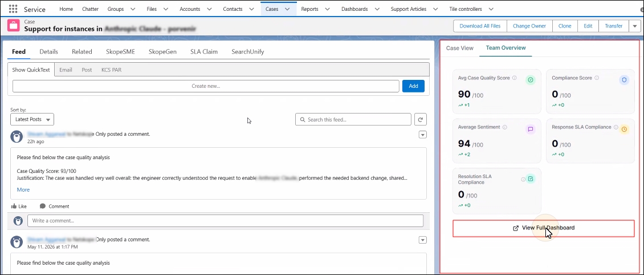
Task: Expand the Cases tab chevron menu
Action: [287, 9]
